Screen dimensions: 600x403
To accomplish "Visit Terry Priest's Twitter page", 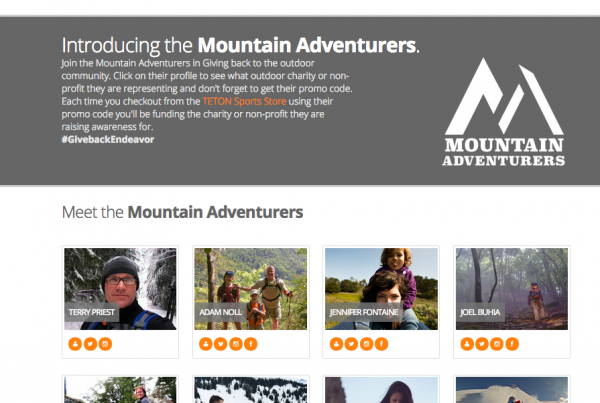I will click(x=90, y=344).
